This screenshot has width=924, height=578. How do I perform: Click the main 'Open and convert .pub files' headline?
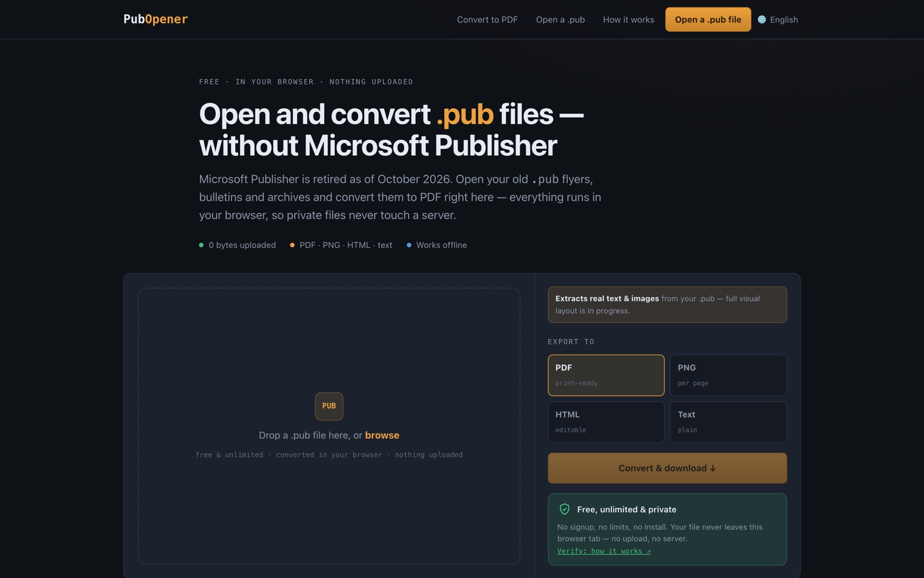coord(391,130)
